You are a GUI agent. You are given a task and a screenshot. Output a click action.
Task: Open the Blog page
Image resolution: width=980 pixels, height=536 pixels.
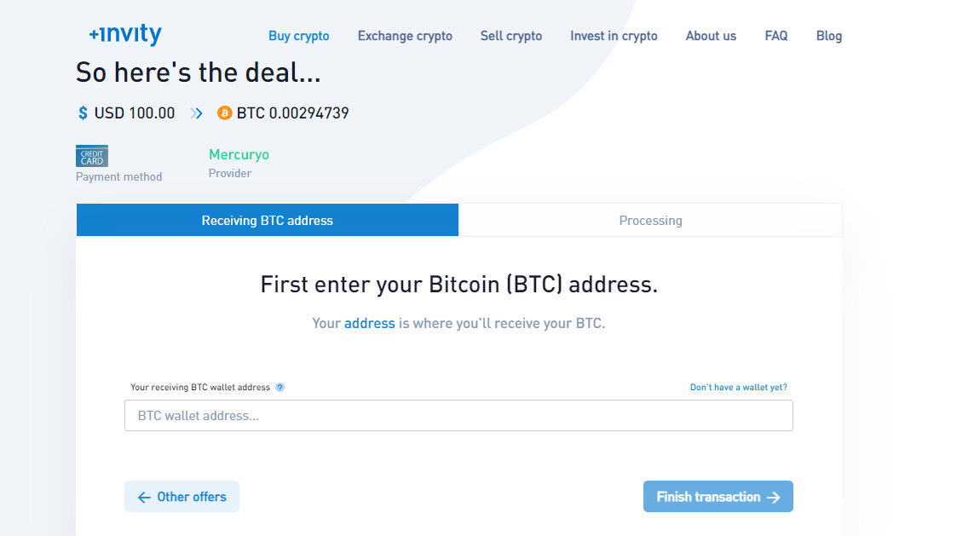tap(829, 37)
